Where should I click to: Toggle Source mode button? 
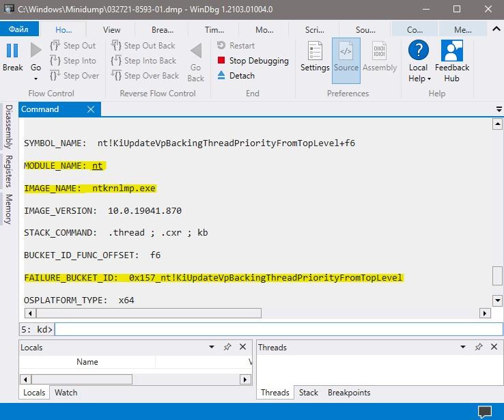click(346, 60)
